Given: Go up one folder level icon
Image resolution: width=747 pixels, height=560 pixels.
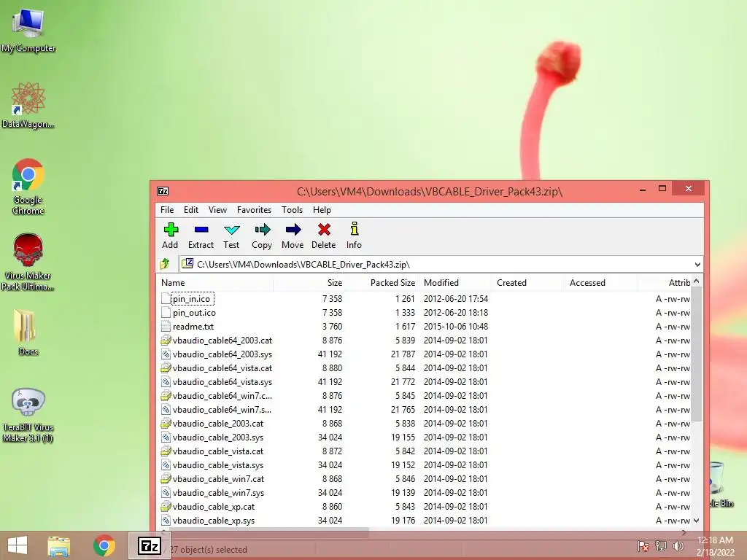Looking at the screenshot, I should pyautogui.click(x=166, y=264).
